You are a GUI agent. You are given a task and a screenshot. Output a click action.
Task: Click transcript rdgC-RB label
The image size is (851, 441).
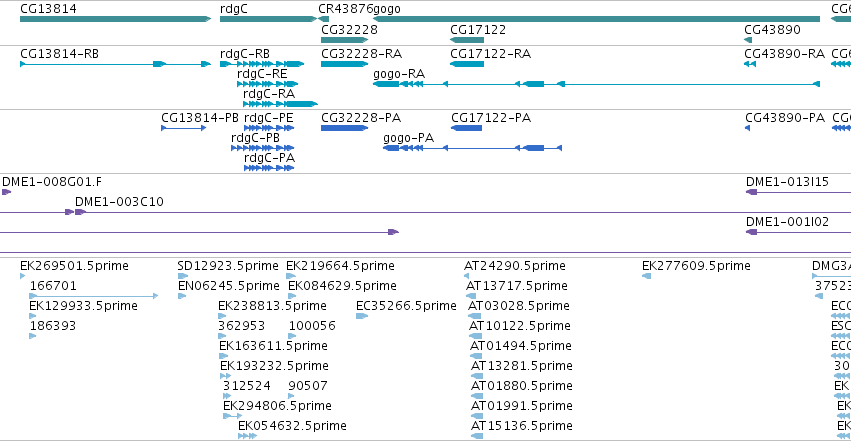pos(244,54)
